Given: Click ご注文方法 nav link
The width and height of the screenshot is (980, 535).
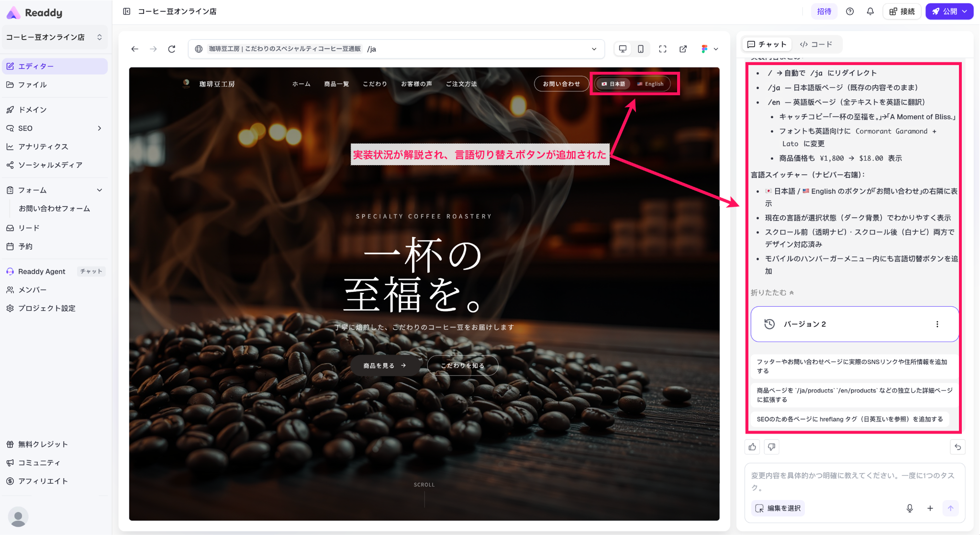Looking at the screenshot, I should point(461,84).
